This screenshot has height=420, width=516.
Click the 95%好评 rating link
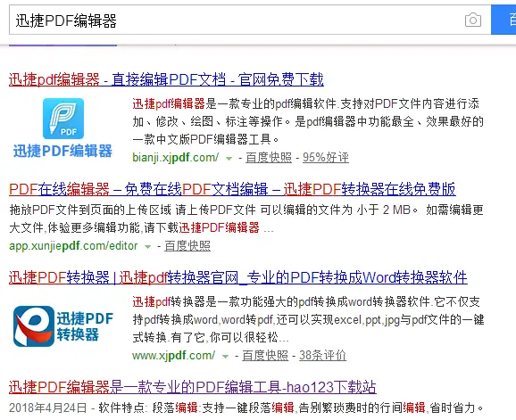click(x=326, y=158)
